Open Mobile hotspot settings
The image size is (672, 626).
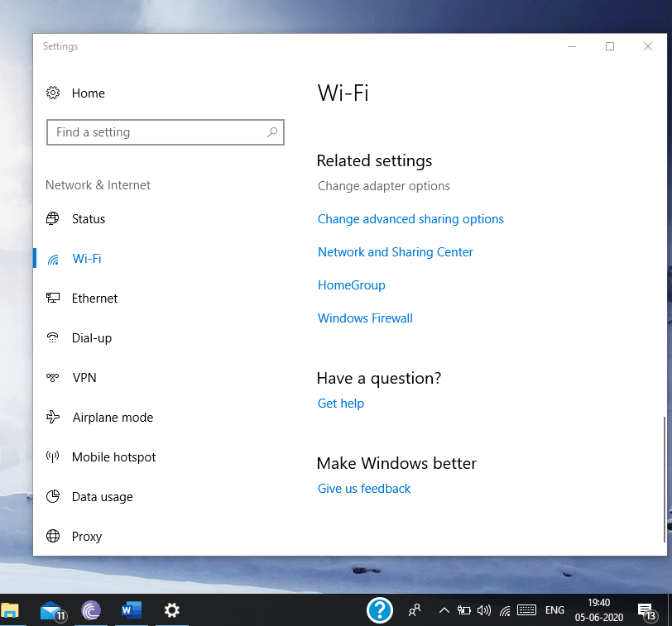click(114, 456)
